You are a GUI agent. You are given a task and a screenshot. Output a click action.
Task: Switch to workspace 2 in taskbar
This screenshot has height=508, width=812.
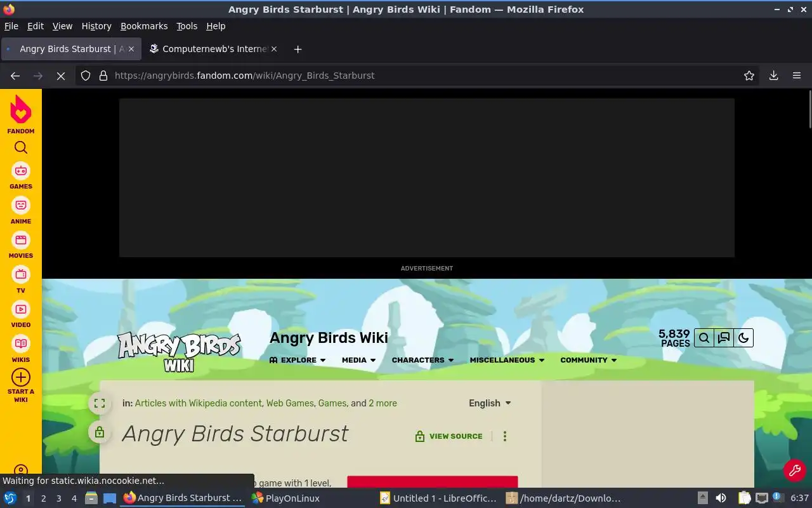44,498
